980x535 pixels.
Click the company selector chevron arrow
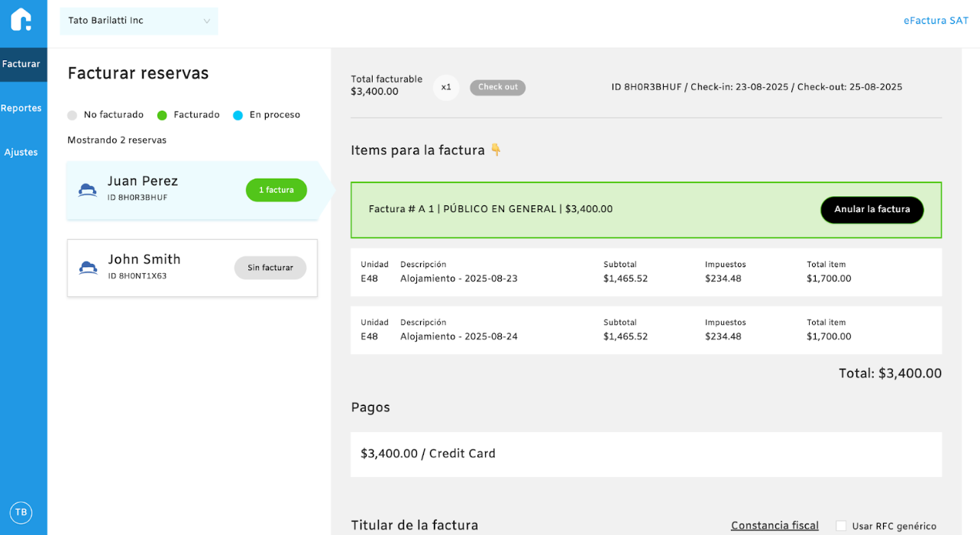(x=206, y=21)
